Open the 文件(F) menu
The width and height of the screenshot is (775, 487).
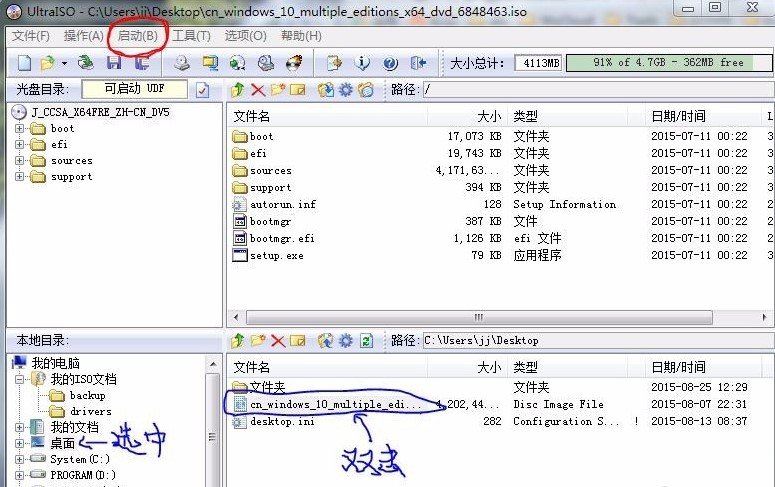pos(31,36)
